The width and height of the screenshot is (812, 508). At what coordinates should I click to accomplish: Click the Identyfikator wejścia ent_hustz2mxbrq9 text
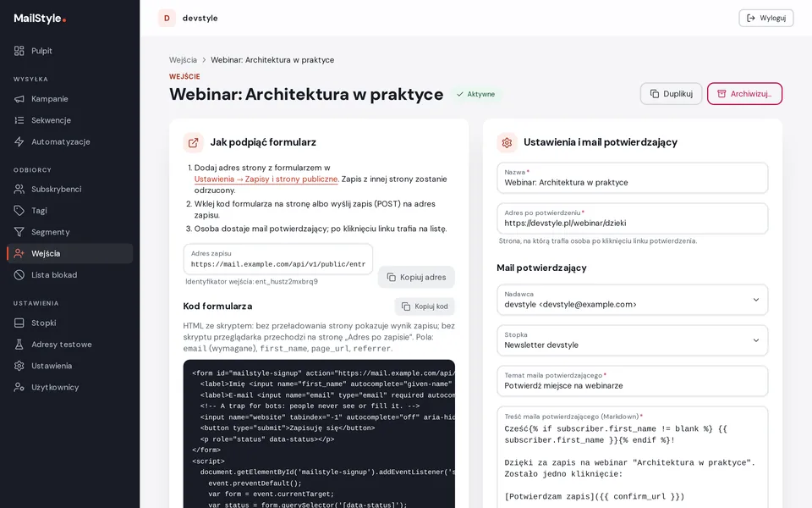(x=252, y=281)
